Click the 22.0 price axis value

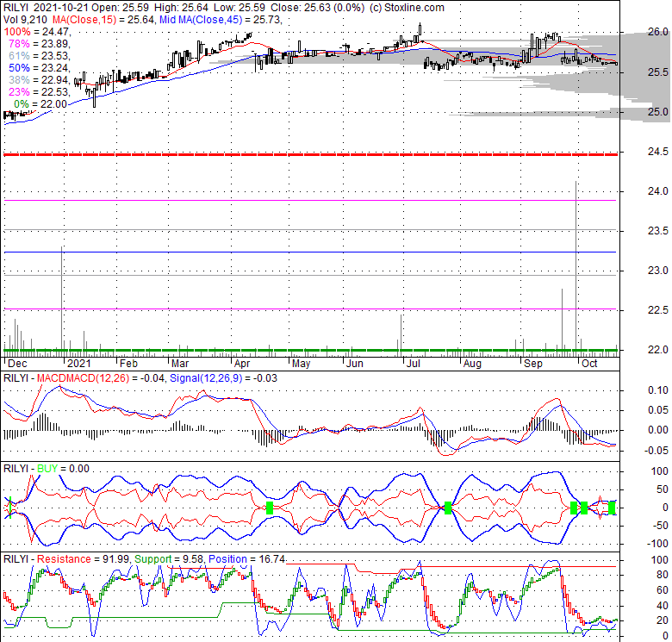pyautogui.click(x=658, y=350)
